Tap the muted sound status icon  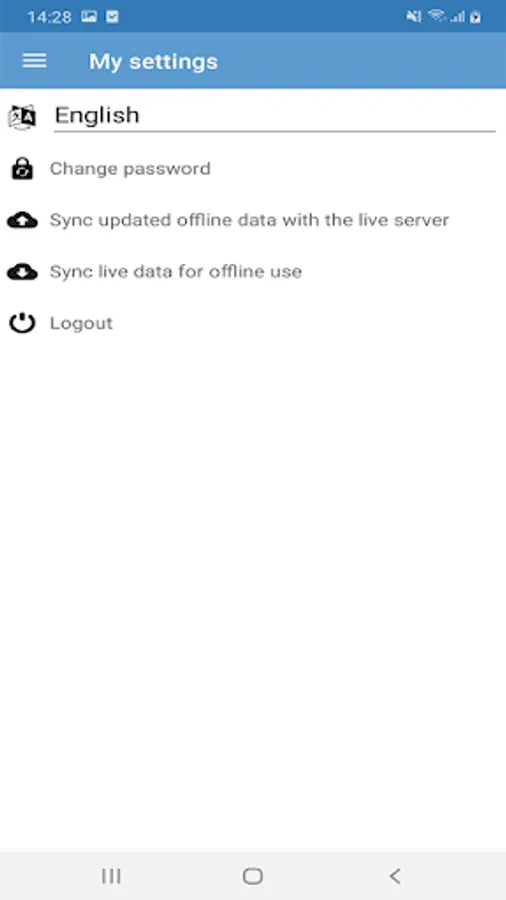point(414,17)
